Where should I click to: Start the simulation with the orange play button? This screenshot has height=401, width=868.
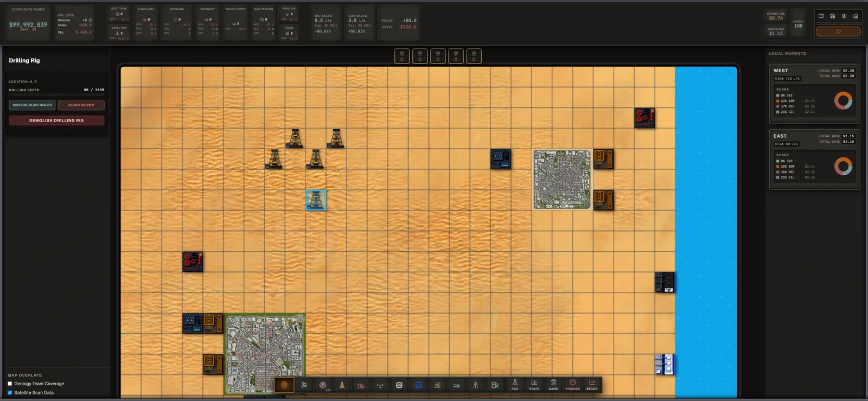coord(838,31)
